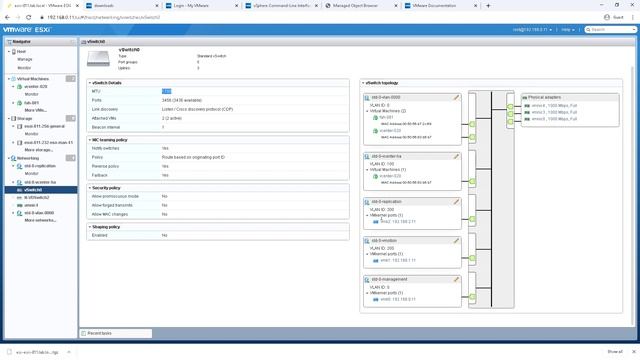This screenshot has height=360, width=640.
Task: Click the Storage count badge in Navigator
Action: 71,118
